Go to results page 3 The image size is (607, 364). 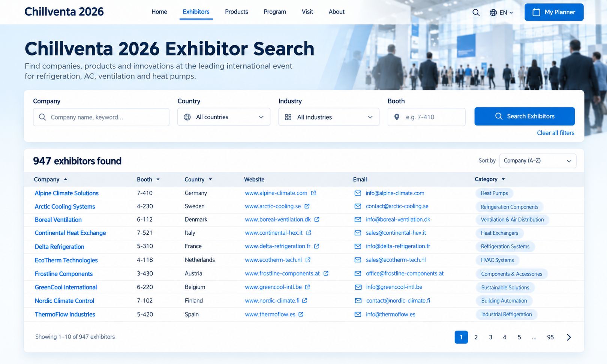pos(490,337)
